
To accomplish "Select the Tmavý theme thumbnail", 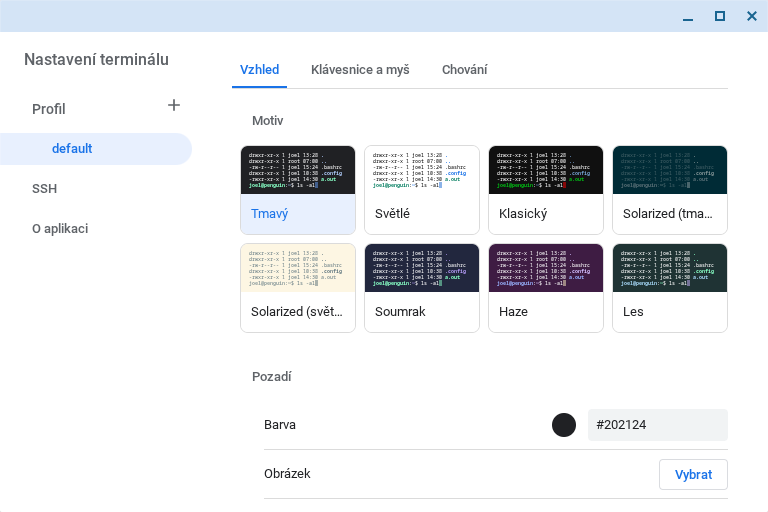I will click(x=298, y=190).
